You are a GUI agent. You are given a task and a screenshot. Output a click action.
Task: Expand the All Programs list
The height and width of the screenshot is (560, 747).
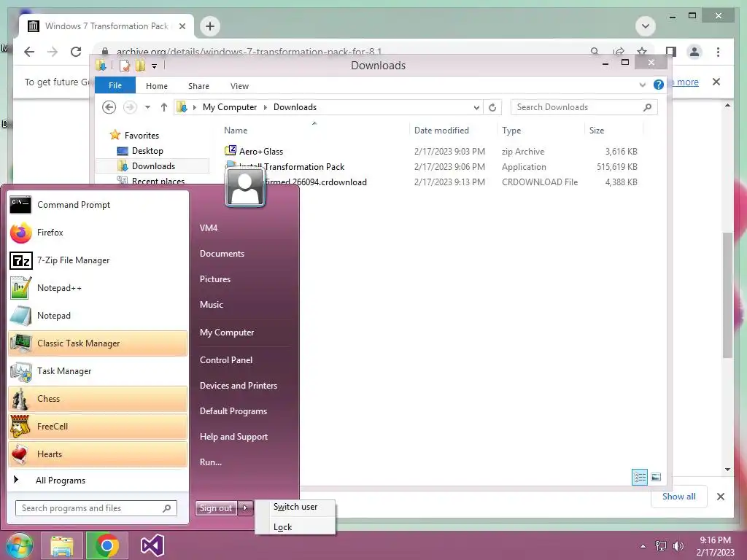click(x=98, y=480)
